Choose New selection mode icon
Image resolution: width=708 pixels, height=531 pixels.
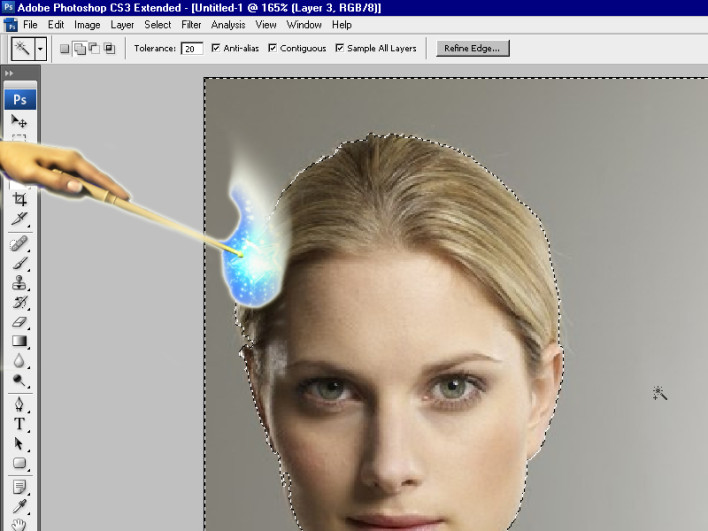click(x=65, y=48)
